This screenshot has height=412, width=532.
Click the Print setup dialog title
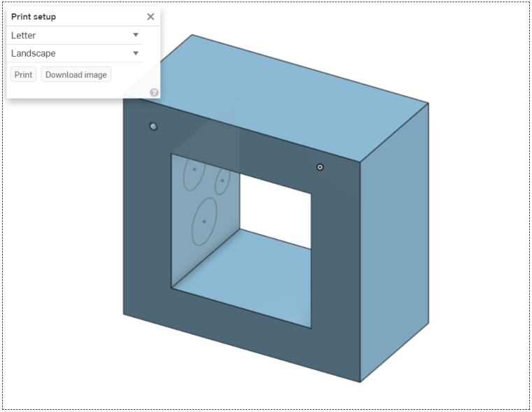[34, 17]
